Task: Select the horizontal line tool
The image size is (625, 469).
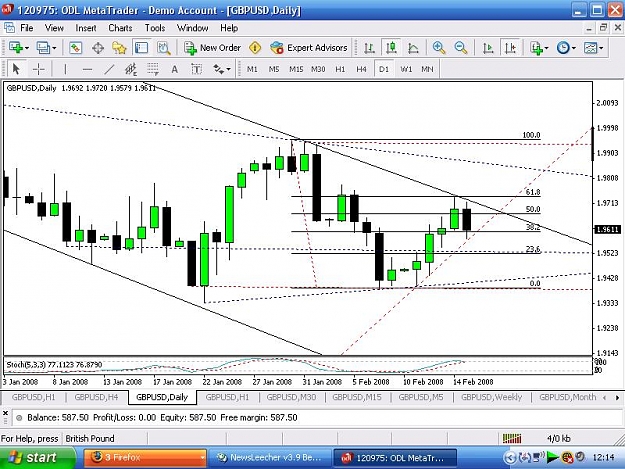Action: tap(87, 69)
